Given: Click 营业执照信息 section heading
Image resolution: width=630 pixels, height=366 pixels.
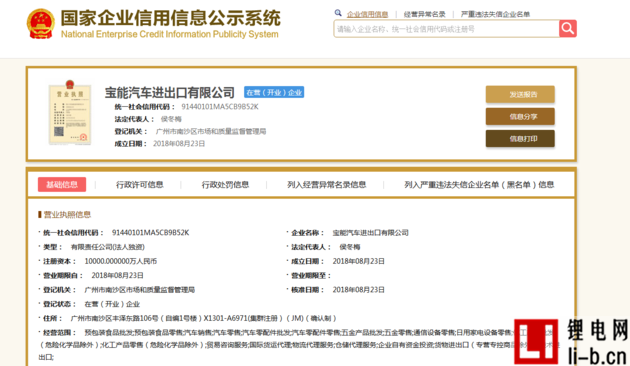Looking at the screenshot, I should click(x=67, y=215).
